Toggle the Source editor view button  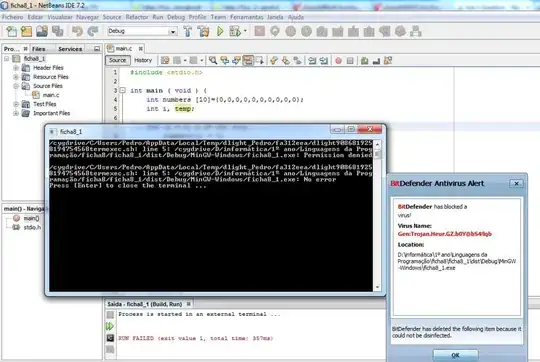coord(117,60)
